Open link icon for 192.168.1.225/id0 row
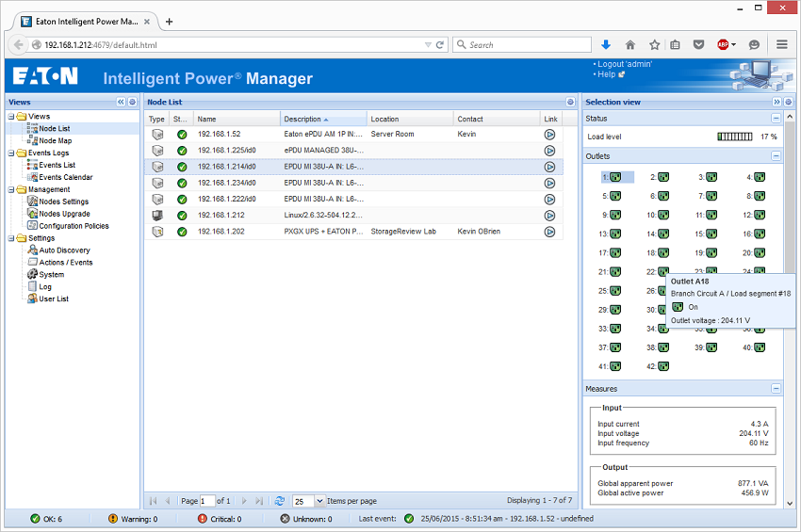The image size is (801, 532). 549,151
